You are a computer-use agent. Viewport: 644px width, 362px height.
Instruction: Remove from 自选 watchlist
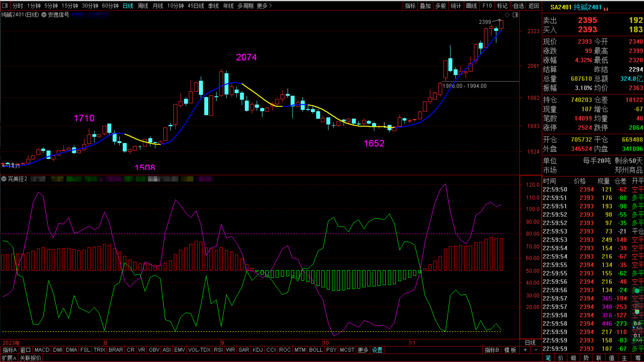pyautogui.click(x=518, y=6)
